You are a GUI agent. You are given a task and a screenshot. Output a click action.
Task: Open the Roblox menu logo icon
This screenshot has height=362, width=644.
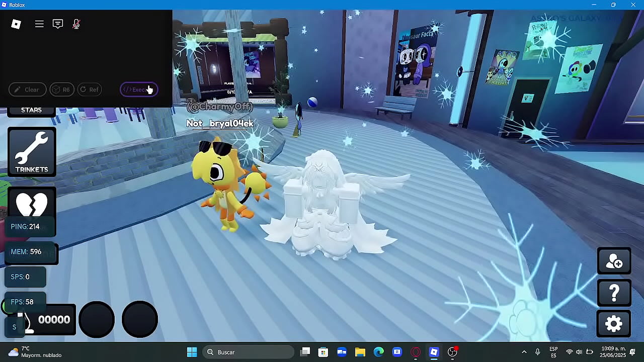tap(16, 24)
